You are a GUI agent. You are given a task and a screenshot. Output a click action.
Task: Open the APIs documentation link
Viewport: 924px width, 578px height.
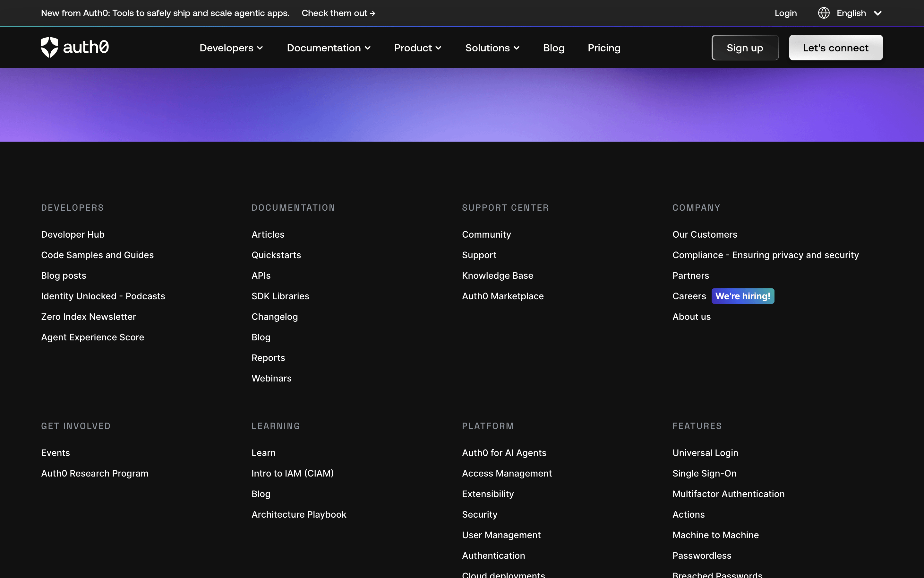pos(261,276)
